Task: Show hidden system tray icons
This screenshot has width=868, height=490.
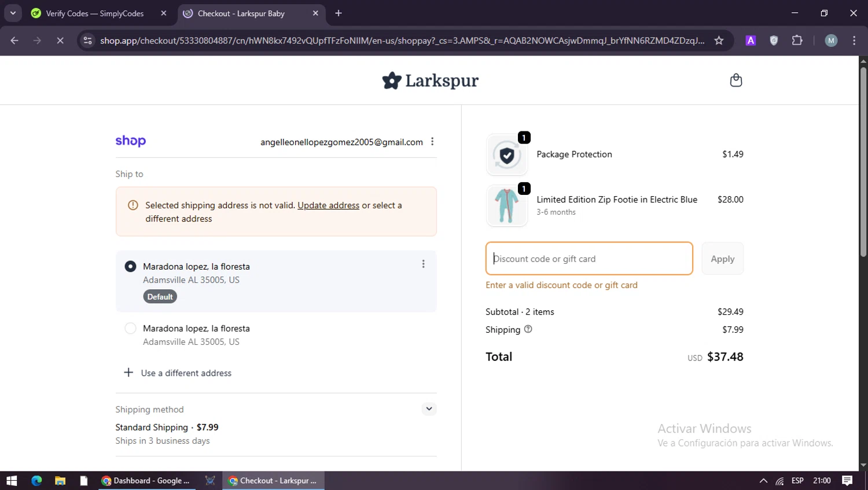Action: (x=763, y=481)
